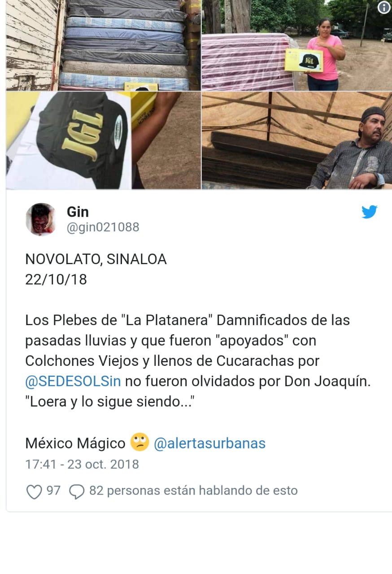Open the stacked mattresses photo

(103, 45)
